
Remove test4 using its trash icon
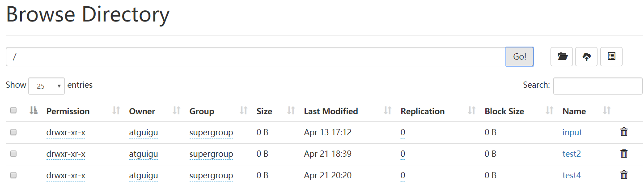624,175
